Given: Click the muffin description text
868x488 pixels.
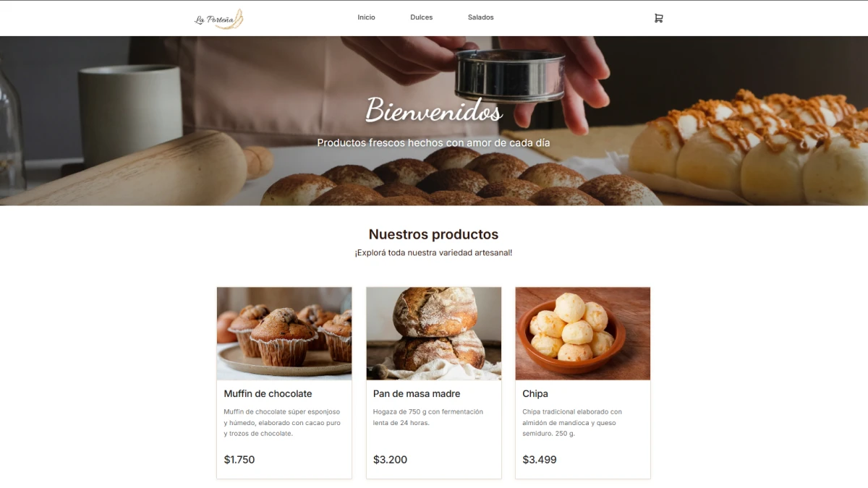Looking at the screenshot, I should (282, 422).
